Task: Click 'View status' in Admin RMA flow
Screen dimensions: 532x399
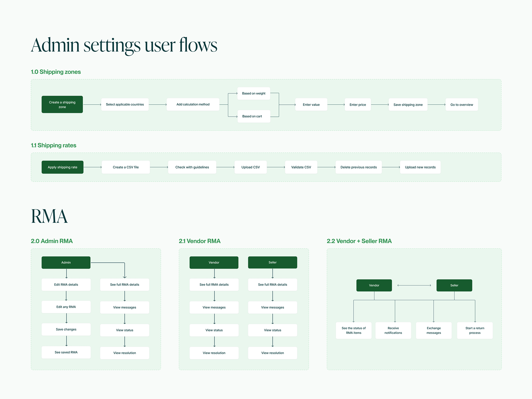Action: pos(124,330)
